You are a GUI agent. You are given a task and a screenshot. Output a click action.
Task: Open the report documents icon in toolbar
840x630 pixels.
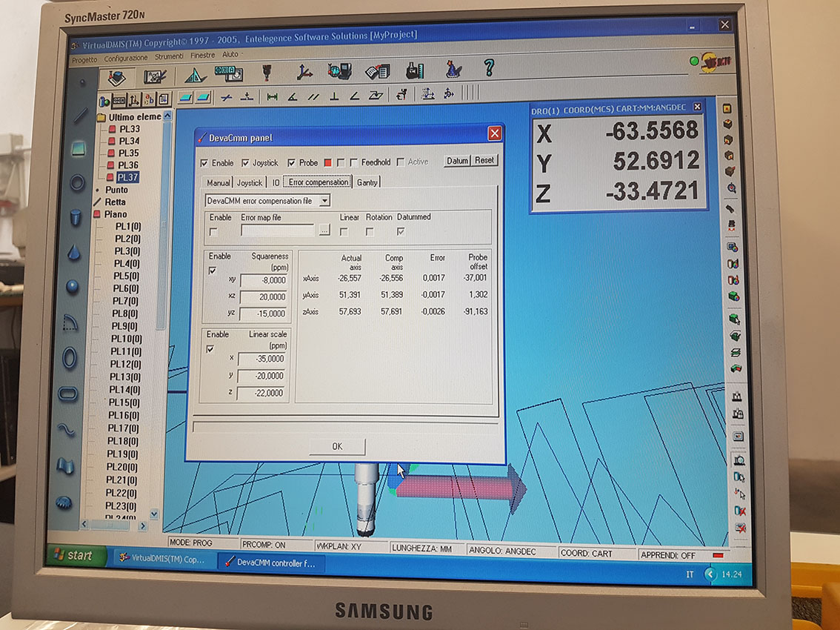click(377, 71)
